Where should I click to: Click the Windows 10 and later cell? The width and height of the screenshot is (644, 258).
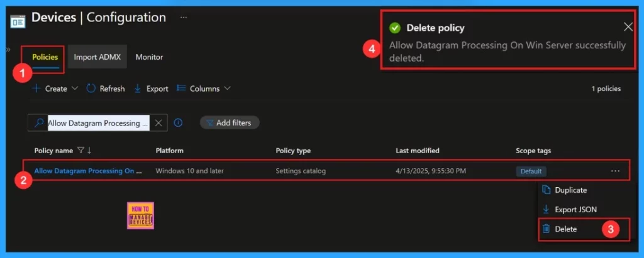coord(189,171)
